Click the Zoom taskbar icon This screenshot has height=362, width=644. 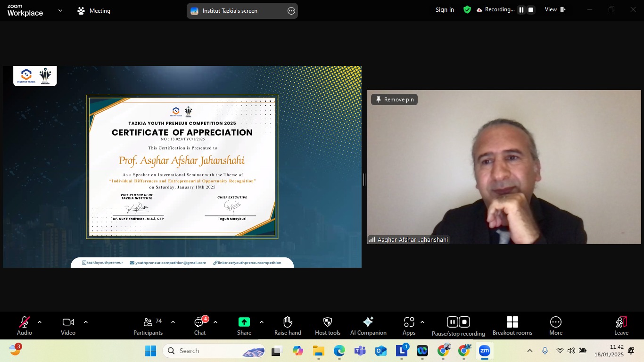click(x=485, y=351)
